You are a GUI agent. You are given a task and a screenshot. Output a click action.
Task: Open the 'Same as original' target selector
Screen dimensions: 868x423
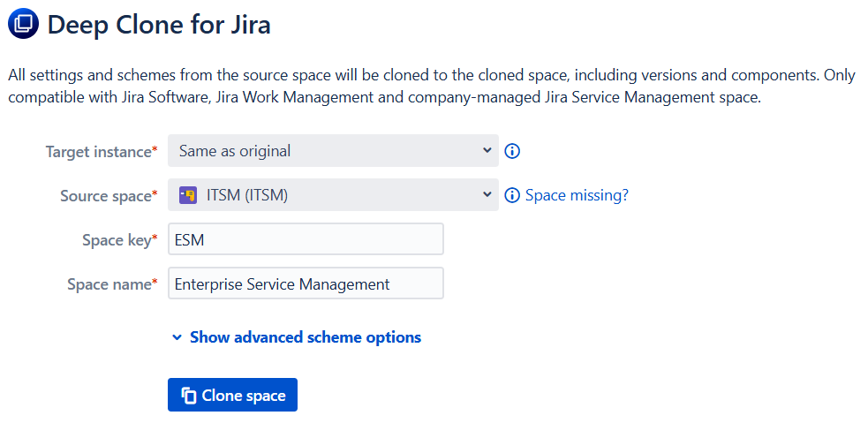(x=332, y=151)
